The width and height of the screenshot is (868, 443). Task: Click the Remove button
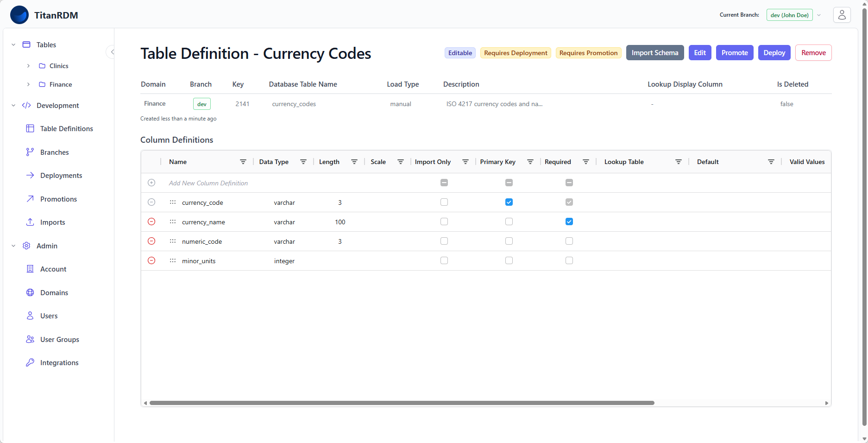(813, 53)
